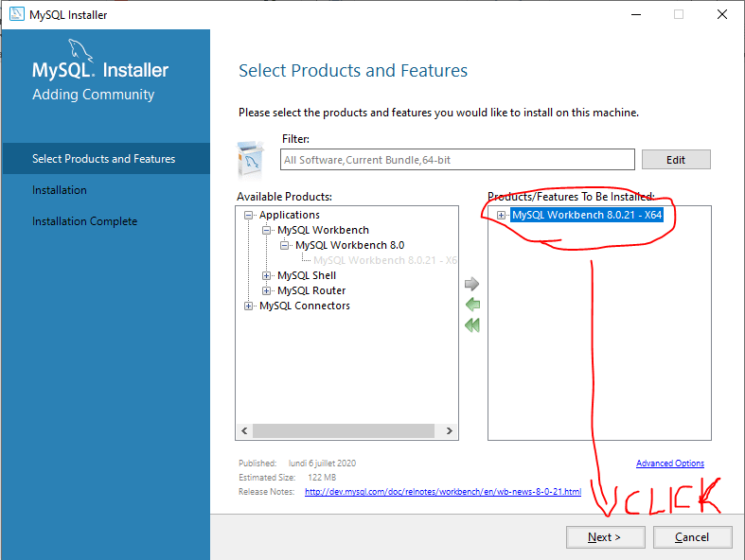Click the right arrow of the horizontal scrollbar

point(449,430)
